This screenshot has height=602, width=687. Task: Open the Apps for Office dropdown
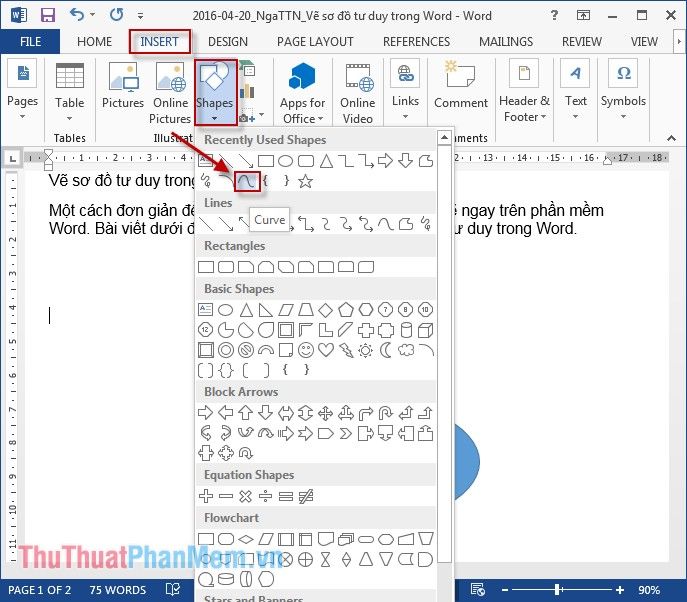[x=302, y=93]
